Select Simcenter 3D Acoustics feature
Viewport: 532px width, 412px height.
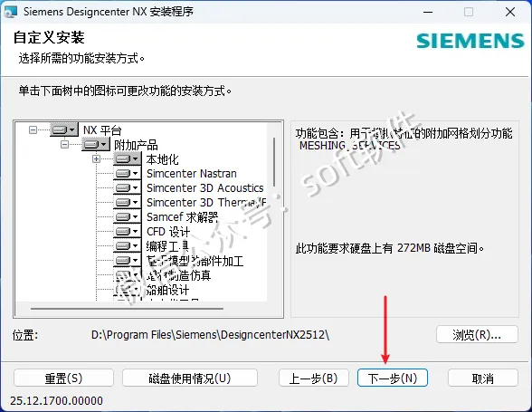(204, 188)
